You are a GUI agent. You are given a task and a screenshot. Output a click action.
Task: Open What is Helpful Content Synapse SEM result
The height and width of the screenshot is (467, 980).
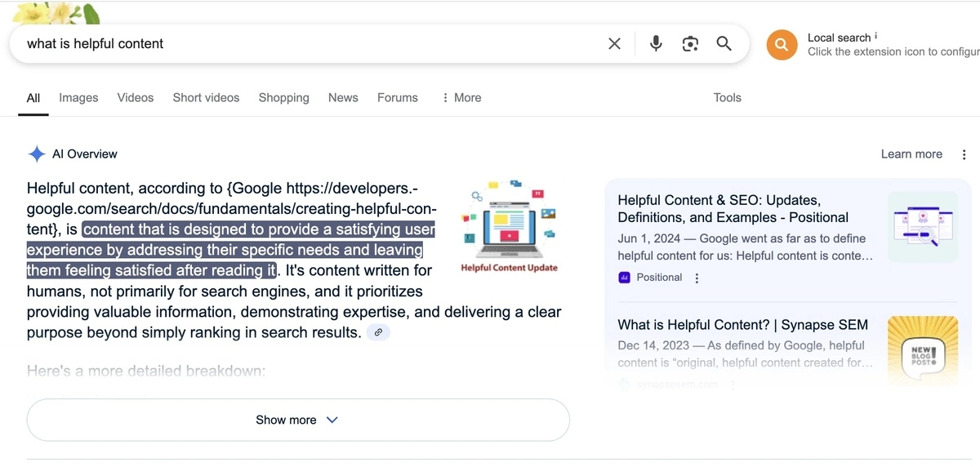743,325
